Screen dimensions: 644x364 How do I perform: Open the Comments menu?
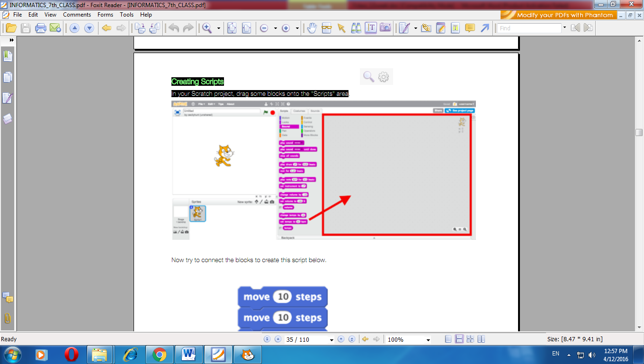pos(77,15)
